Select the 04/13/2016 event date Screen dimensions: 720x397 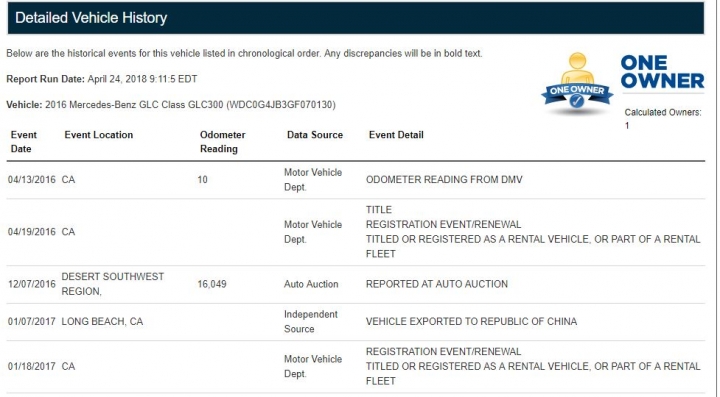(32, 179)
